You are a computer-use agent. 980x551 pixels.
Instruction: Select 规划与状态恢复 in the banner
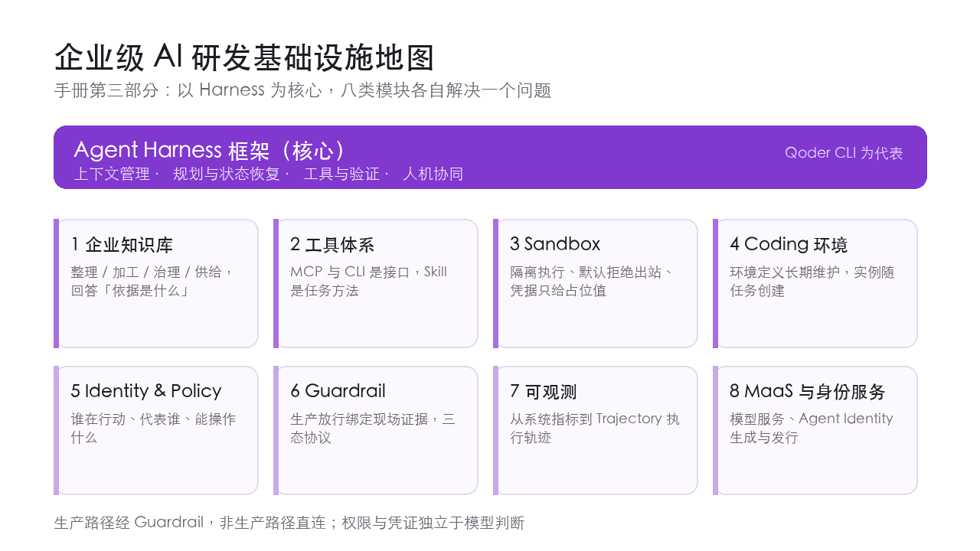coord(227,174)
